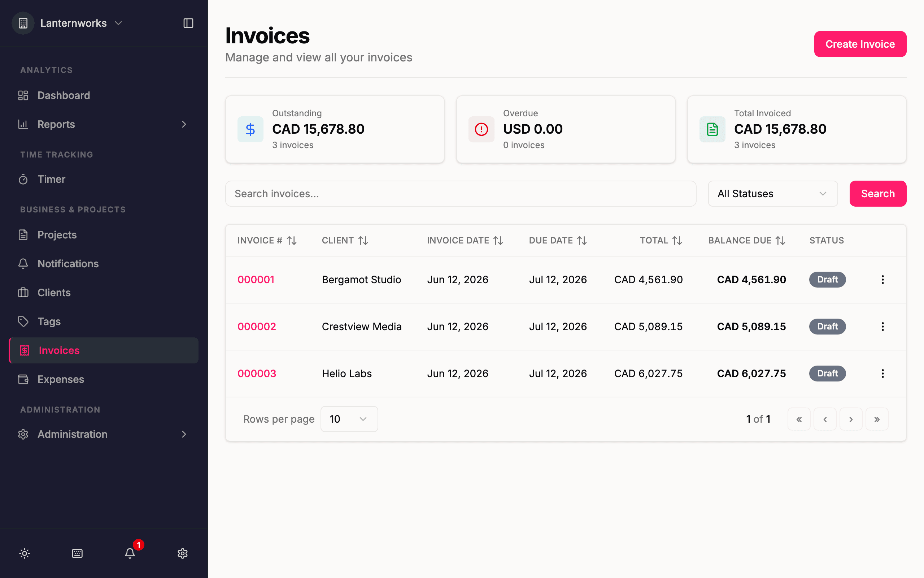This screenshot has height=578, width=924.
Task: Sort by Balance Due column arrows
Action: 780,241
